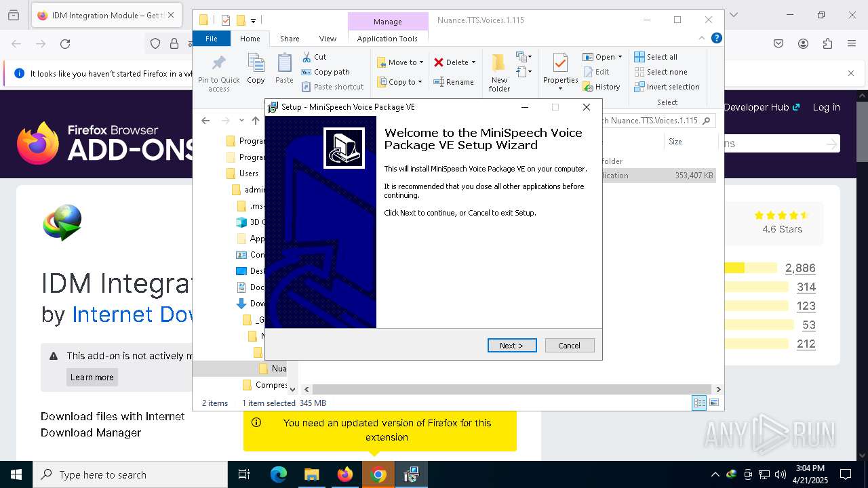Reload the Firefox page

point(65,44)
